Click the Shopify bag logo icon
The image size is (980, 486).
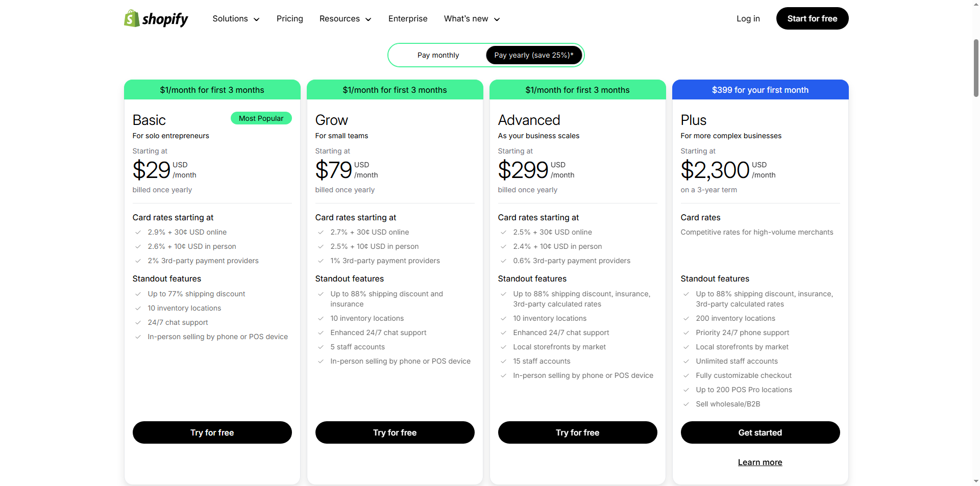(132, 18)
